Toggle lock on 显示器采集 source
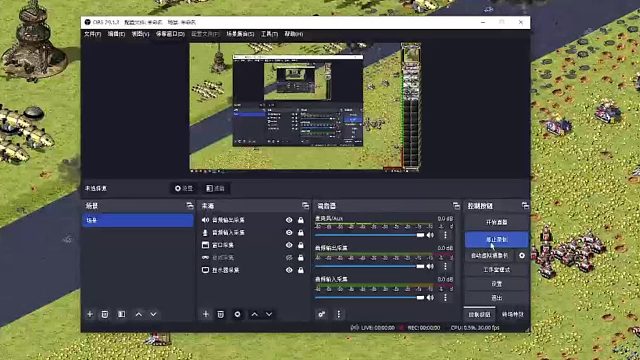The width and height of the screenshot is (640, 360). pyautogui.click(x=301, y=270)
